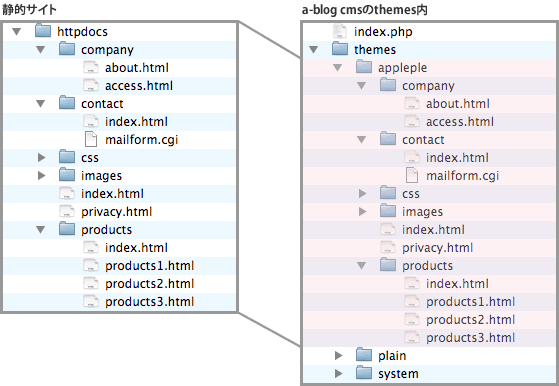Select privacy.html file icon in httpdocs
The image size is (559, 386).
tap(67, 211)
